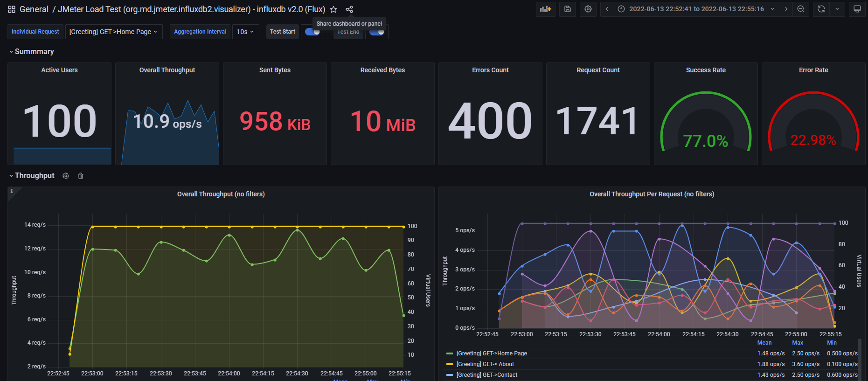This screenshot has width=868, height=381.
Task: Go to General folder breadcrumb
Action: [34, 9]
